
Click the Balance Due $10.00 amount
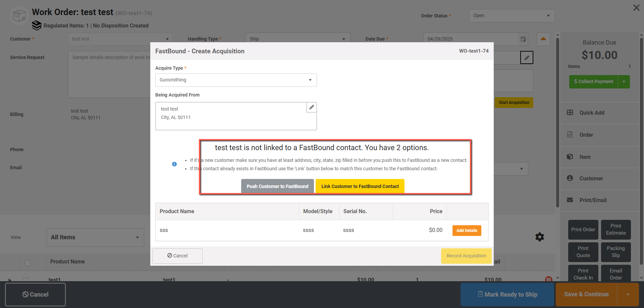tap(599, 55)
